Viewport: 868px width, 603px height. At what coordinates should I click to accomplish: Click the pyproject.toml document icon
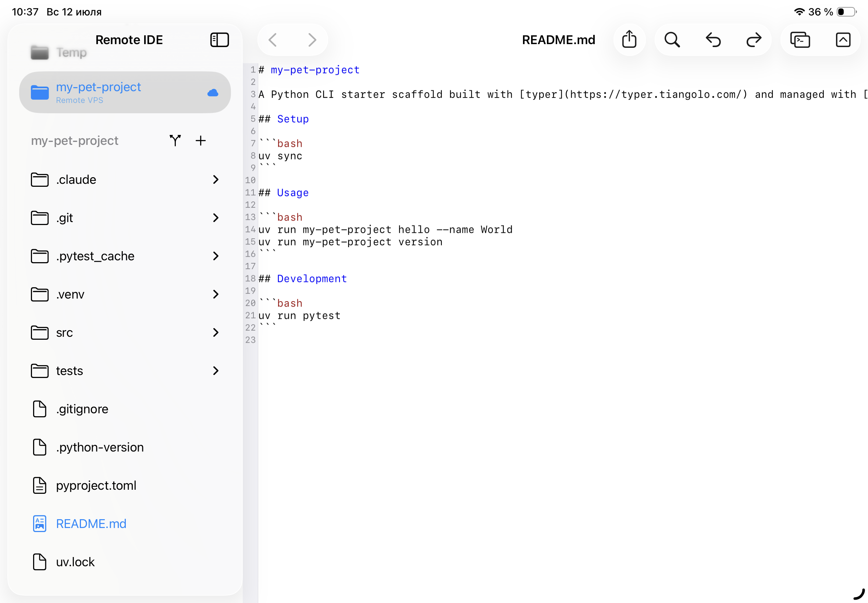[40, 485]
